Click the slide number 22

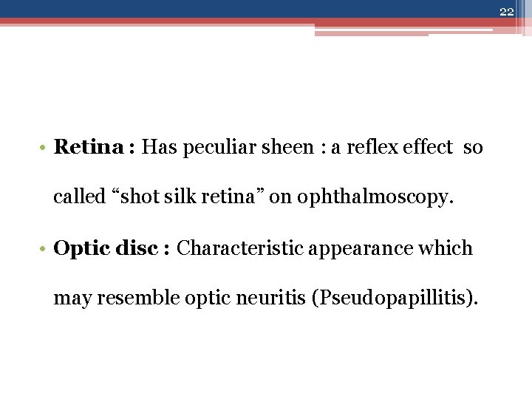tap(506, 11)
